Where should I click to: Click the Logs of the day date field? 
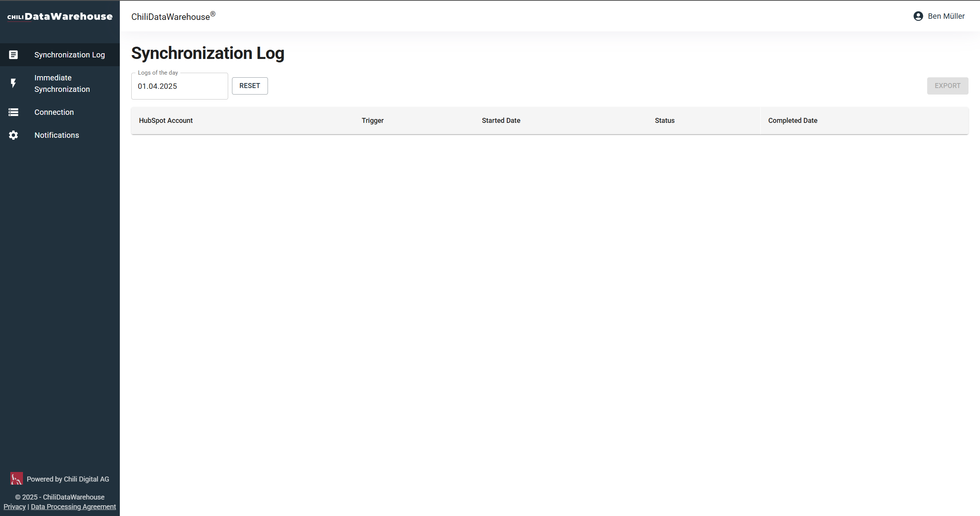(x=180, y=86)
